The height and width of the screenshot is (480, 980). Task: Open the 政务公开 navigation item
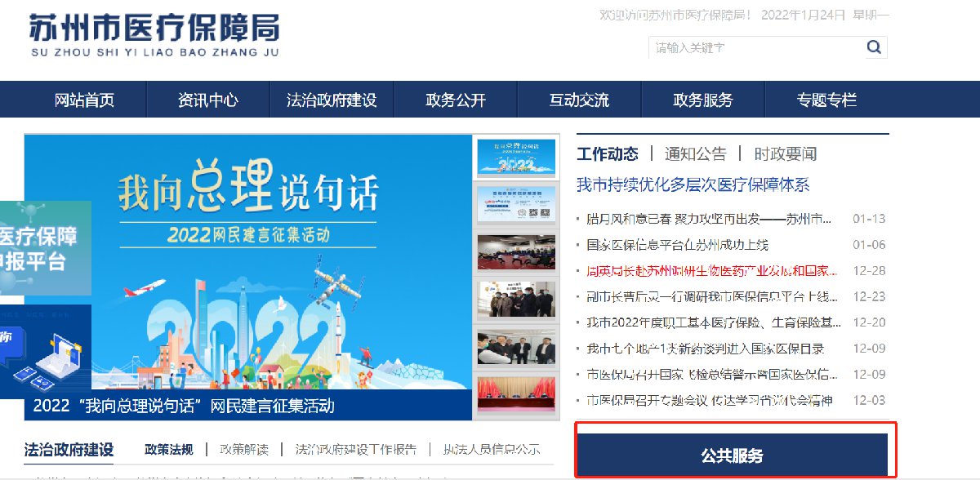pos(456,100)
